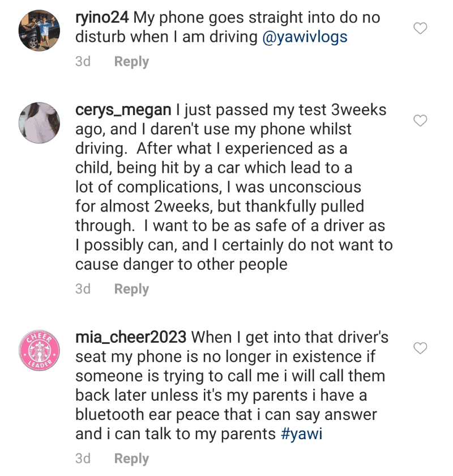Image resolution: width=453 pixels, height=476 pixels.
Task: Click the 3d timestamp under mia_cheer2023's comment
Action: tap(83, 458)
